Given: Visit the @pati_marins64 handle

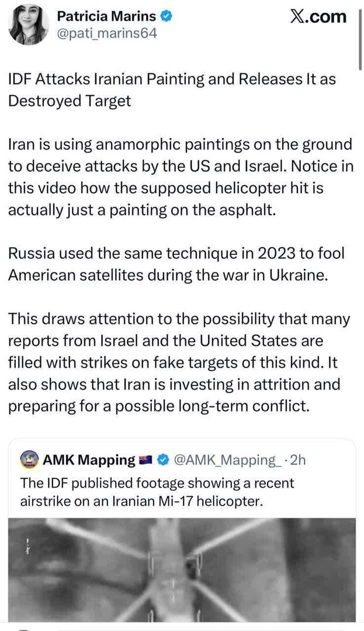Looking at the screenshot, I should (x=107, y=33).
